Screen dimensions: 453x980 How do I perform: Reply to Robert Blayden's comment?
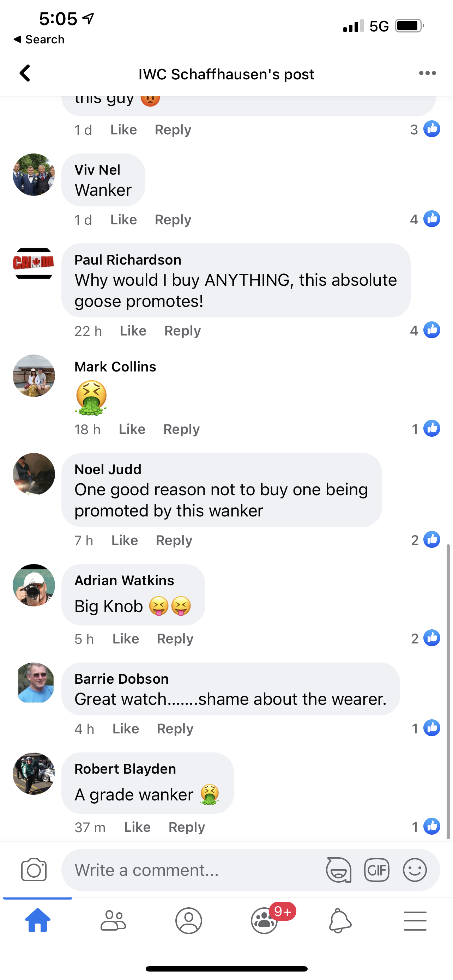click(x=187, y=828)
